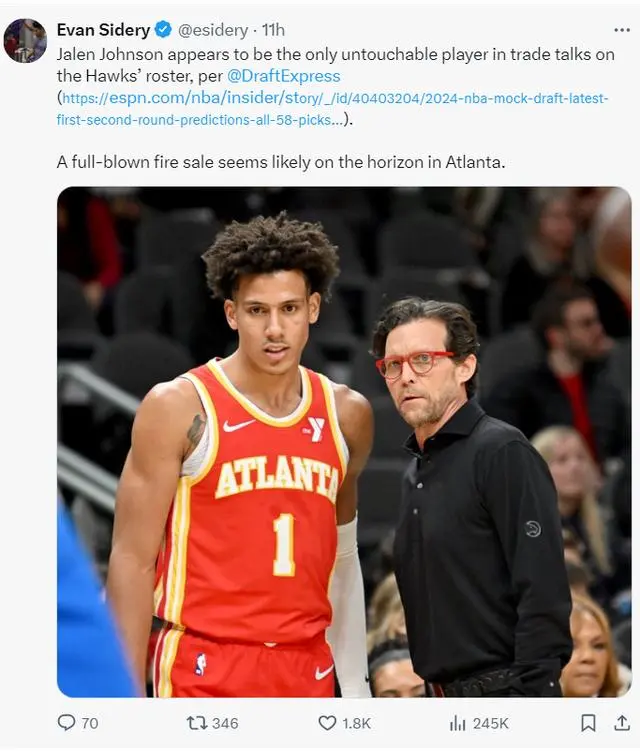Bookmark this post

pos(588,723)
